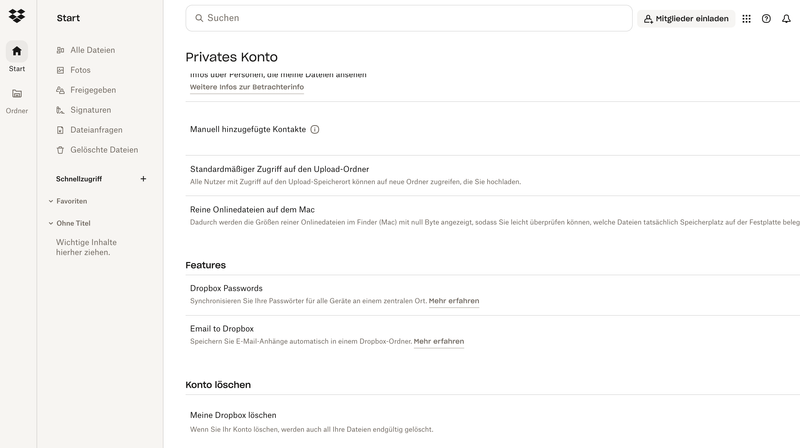This screenshot has height=448, width=800.
Task: Click Mitglieder einladen button
Action: pyautogui.click(x=685, y=18)
